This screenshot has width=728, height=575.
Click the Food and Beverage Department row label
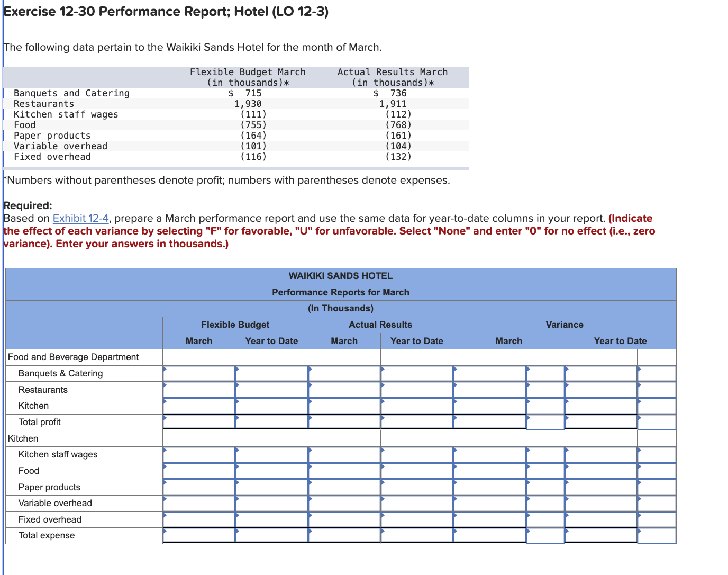[74, 357]
